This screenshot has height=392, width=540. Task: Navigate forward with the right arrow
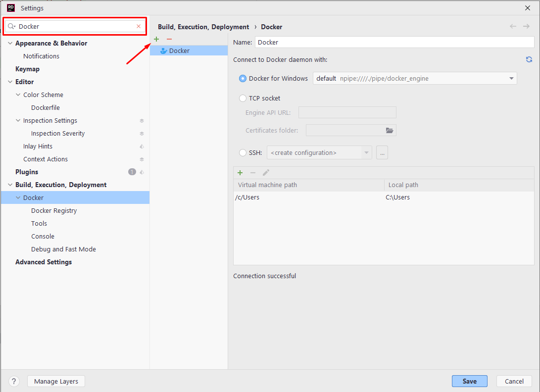(x=526, y=27)
